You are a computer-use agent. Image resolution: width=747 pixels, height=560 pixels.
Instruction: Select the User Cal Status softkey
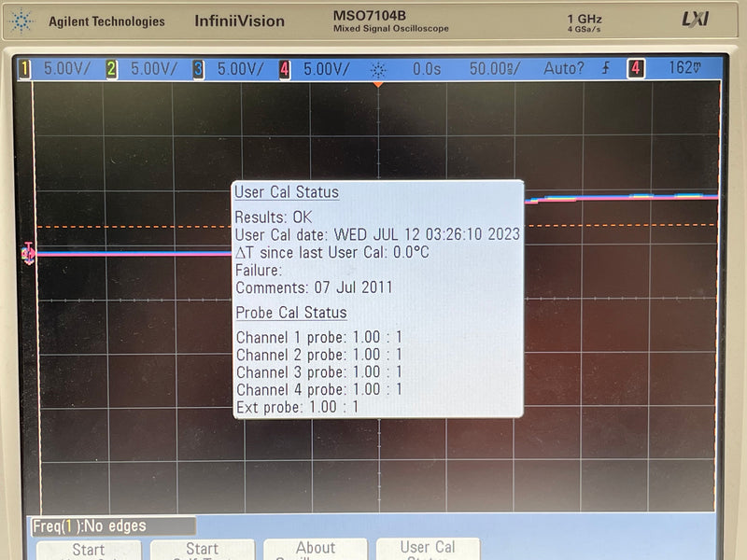click(x=428, y=551)
